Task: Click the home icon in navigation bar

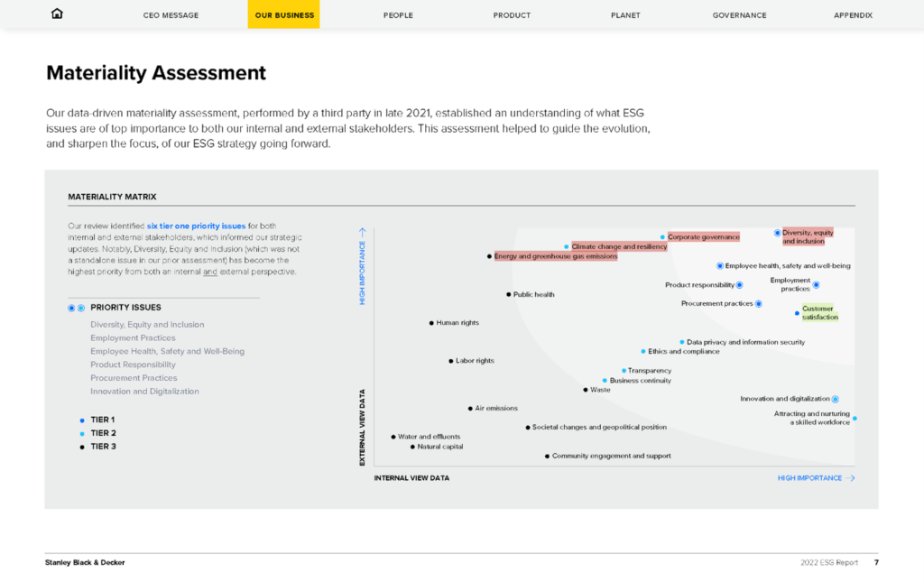Action: (58, 14)
